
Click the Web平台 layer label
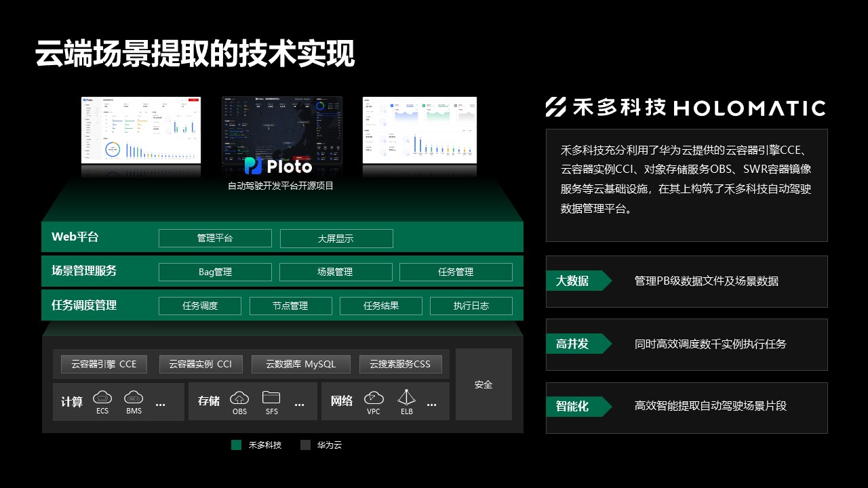coord(75,237)
